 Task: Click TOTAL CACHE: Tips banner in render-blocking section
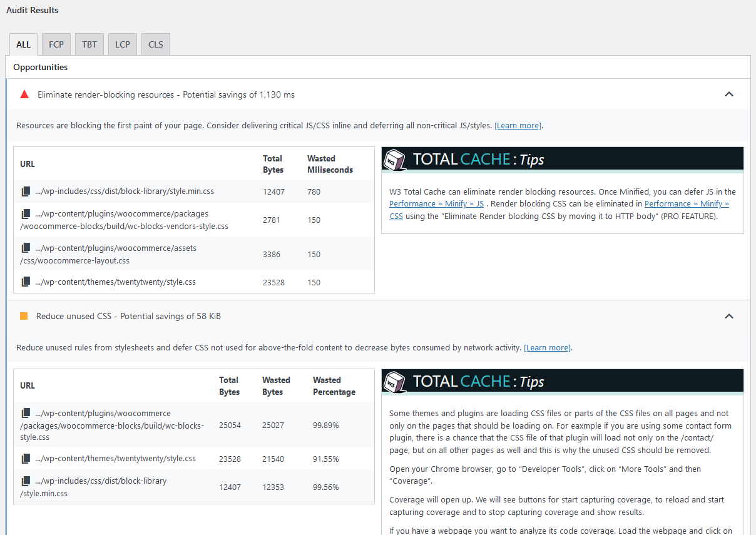(563, 160)
